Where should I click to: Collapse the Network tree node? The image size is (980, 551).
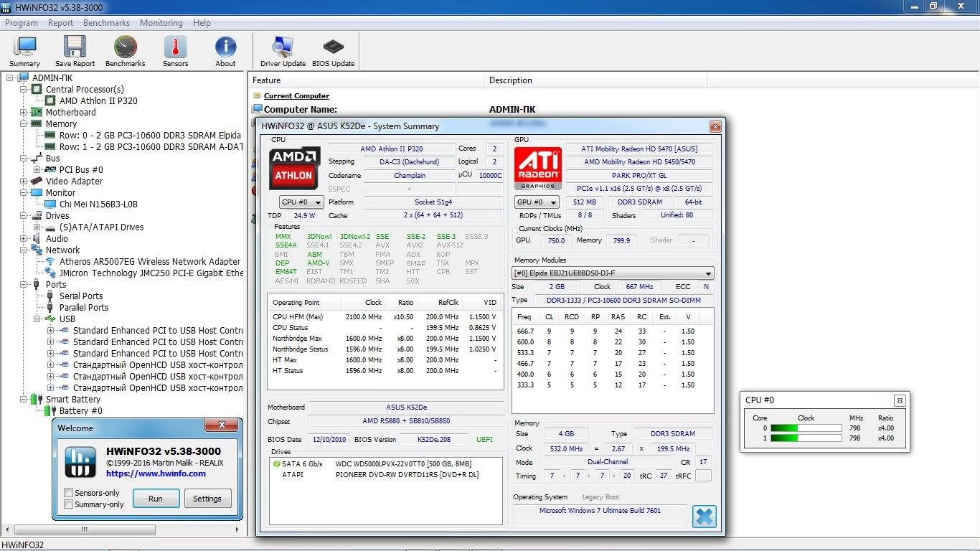[x=24, y=250]
